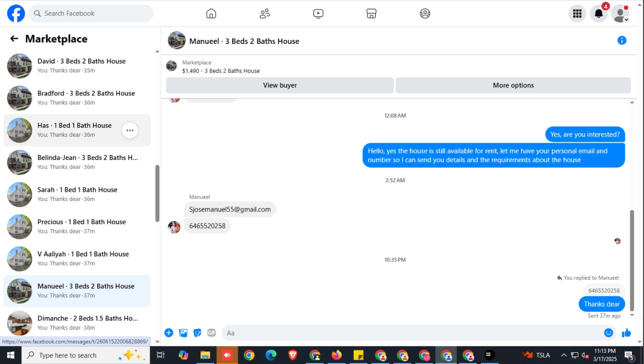Image resolution: width=644 pixels, height=364 pixels.
Task: Open conversation information icon
Action: coord(622,40)
